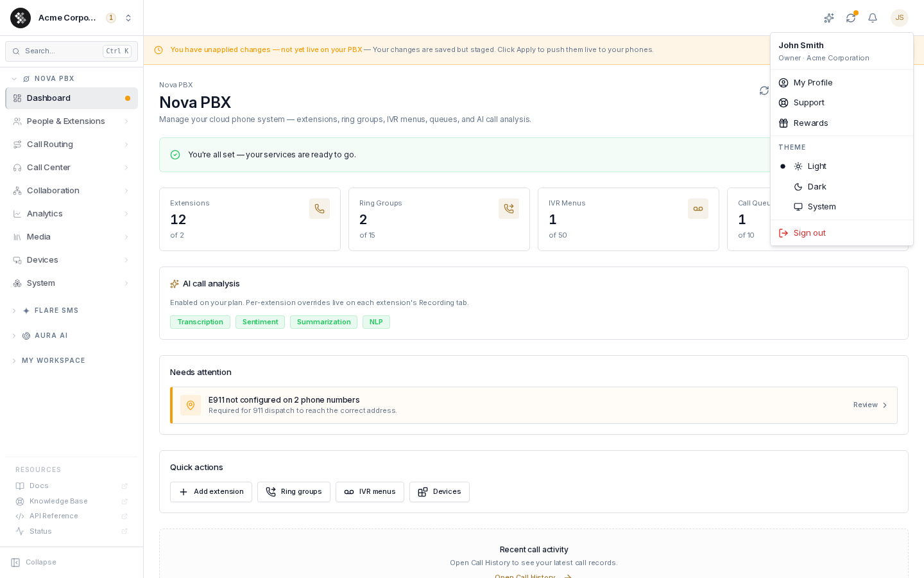Expand the Devices sidebar chevron
The image size is (924, 578).
coord(126,260)
